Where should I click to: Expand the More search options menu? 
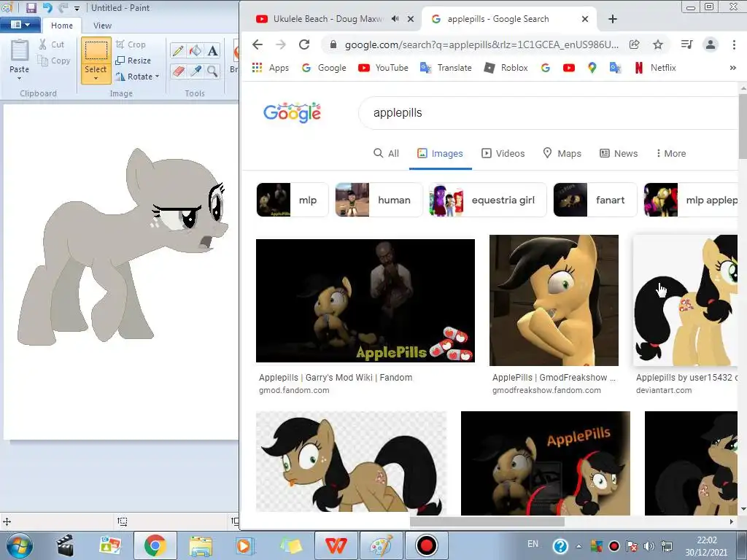(x=671, y=153)
